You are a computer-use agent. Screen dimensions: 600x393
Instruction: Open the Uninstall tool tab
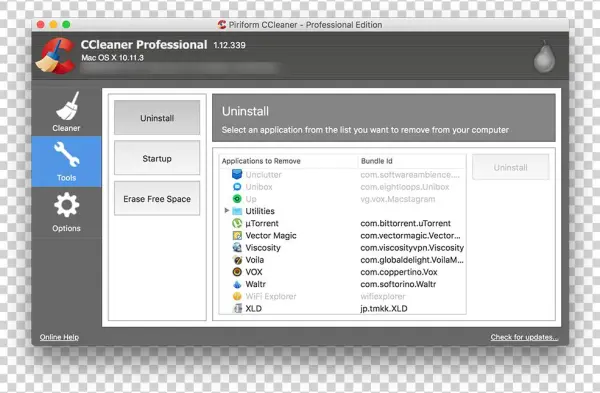click(157, 118)
